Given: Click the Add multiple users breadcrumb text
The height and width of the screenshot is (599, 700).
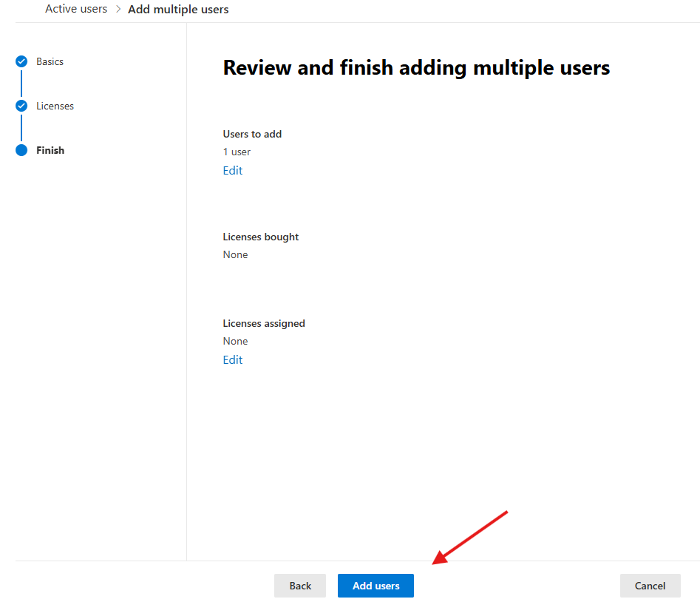Looking at the screenshot, I should 178,10.
